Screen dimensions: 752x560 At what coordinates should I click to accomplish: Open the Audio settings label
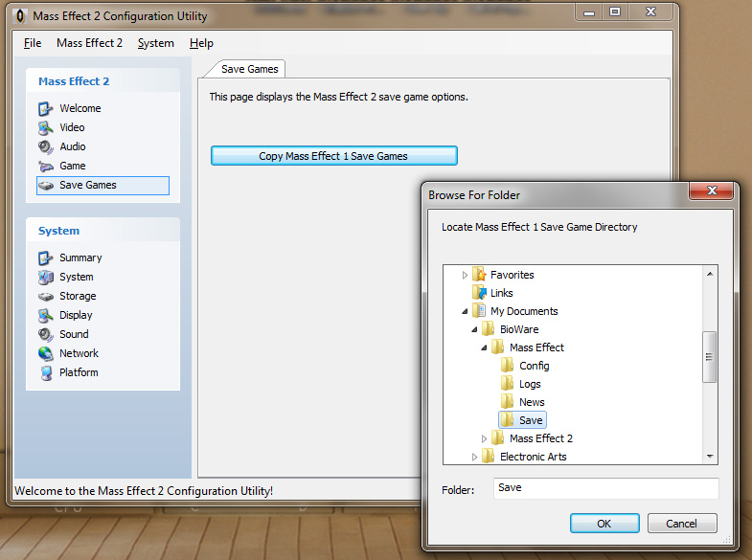[73, 146]
